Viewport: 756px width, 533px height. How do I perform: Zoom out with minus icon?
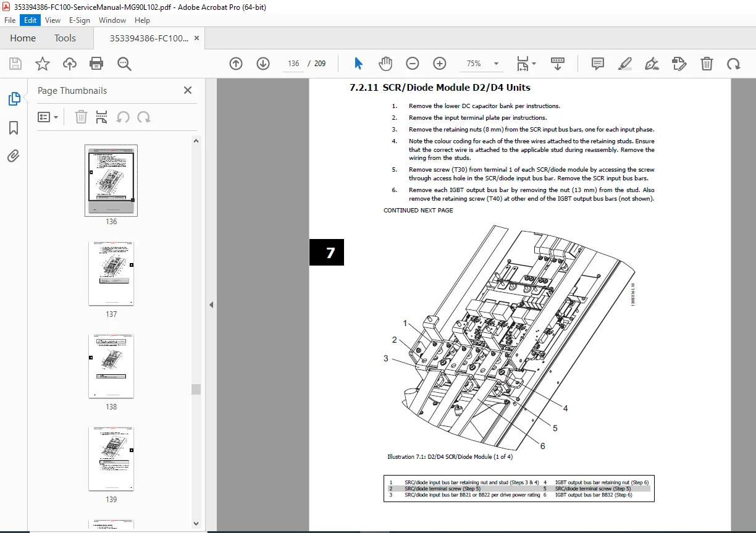(x=413, y=64)
